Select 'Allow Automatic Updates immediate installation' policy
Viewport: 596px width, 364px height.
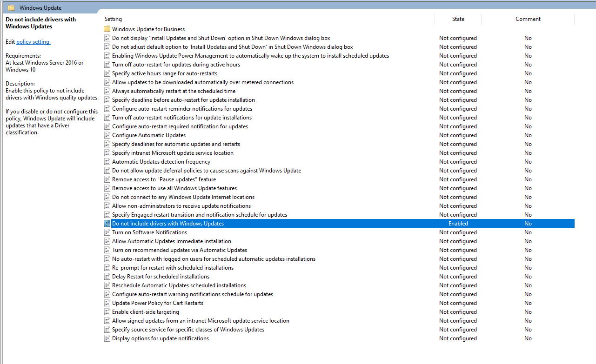pyautogui.click(x=172, y=241)
